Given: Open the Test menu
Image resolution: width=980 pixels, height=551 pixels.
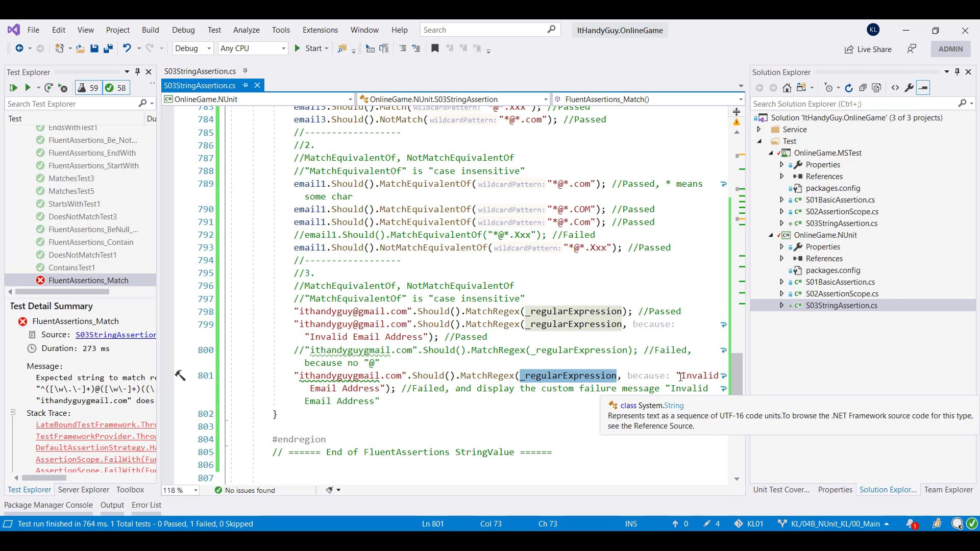Looking at the screenshot, I should 214,30.
